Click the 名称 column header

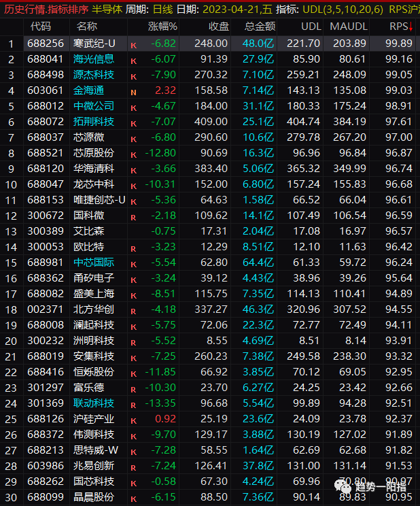87,27
